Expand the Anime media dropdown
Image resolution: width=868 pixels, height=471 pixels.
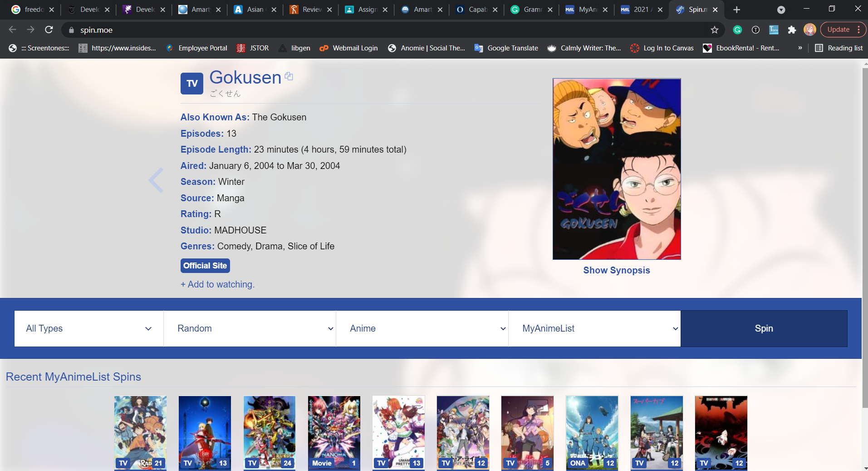(422, 328)
